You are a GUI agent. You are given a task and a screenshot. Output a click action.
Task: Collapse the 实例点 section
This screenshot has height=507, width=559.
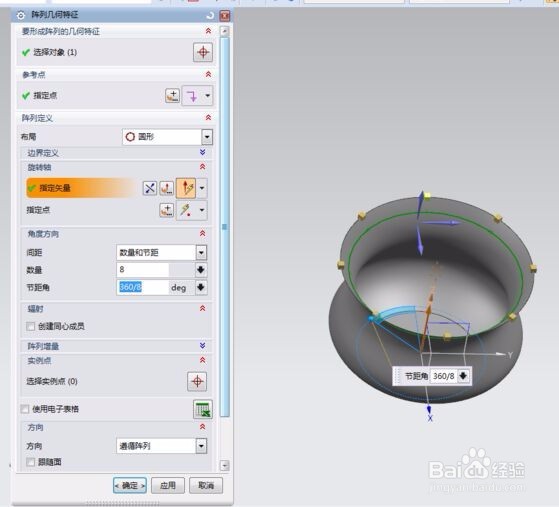(x=202, y=360)
